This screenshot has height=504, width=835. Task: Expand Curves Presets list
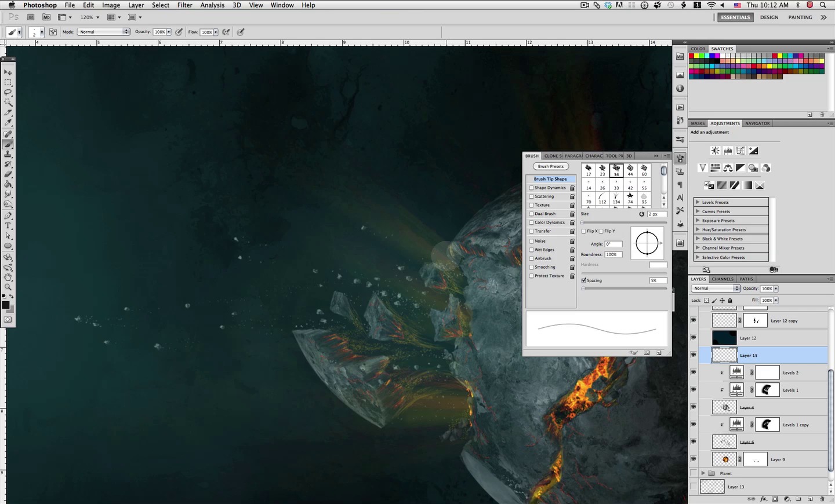698,211
